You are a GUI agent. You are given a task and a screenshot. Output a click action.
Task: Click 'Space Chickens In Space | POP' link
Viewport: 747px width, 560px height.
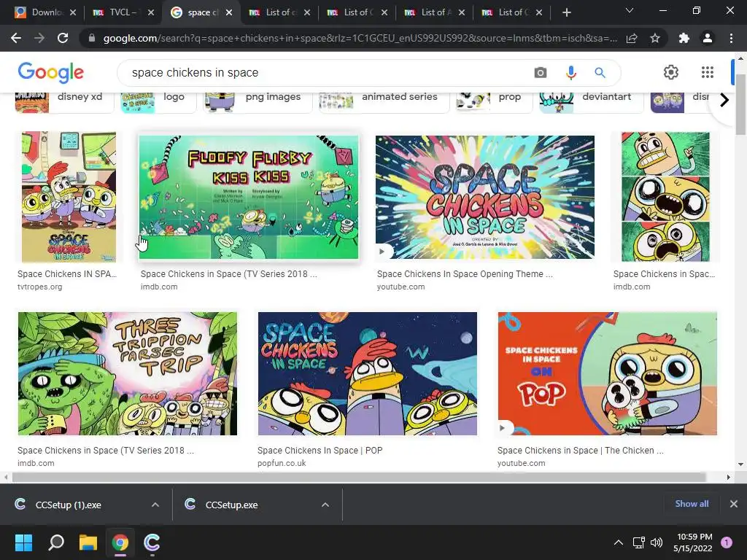pos(320,451)
